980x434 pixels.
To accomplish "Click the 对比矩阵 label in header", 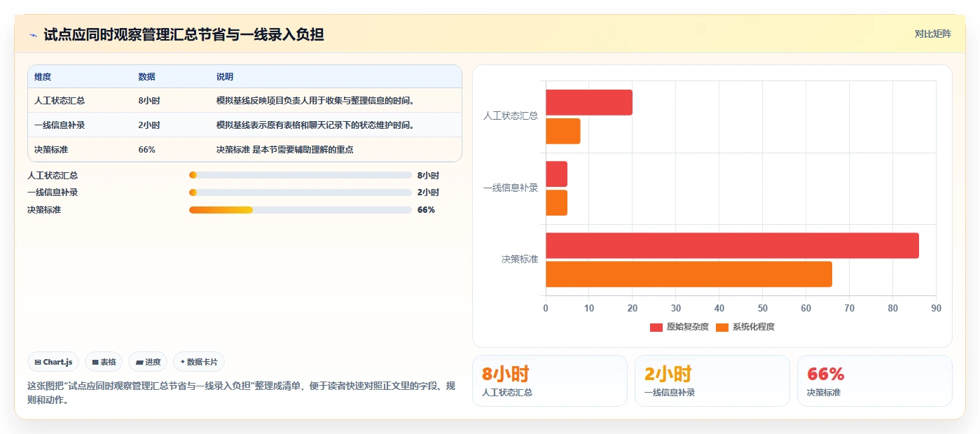I will (x=932, y=34).
